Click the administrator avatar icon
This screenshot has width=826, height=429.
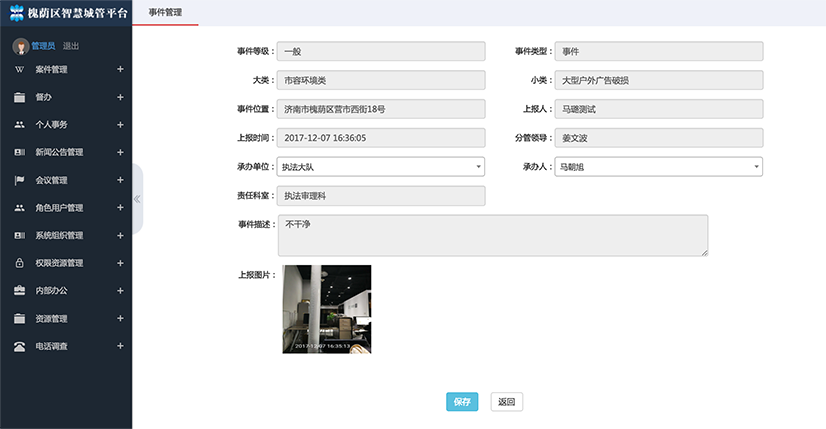tap(21, 46)
